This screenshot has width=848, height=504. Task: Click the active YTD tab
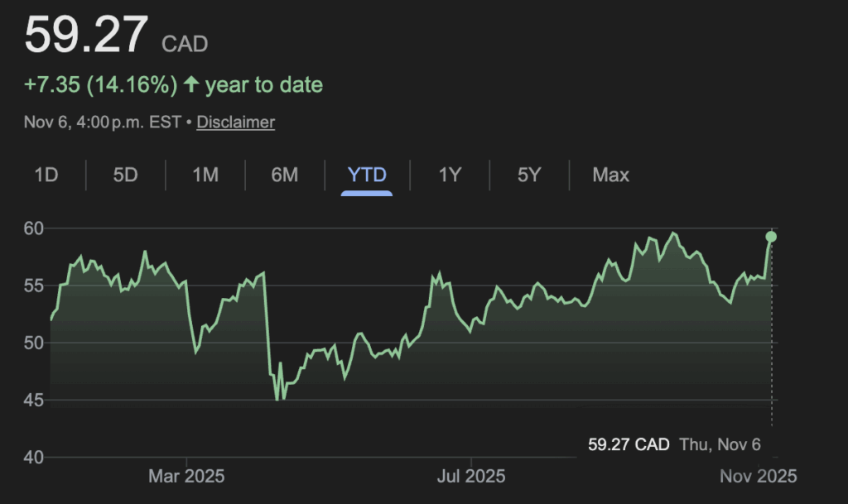coord(367,175)
